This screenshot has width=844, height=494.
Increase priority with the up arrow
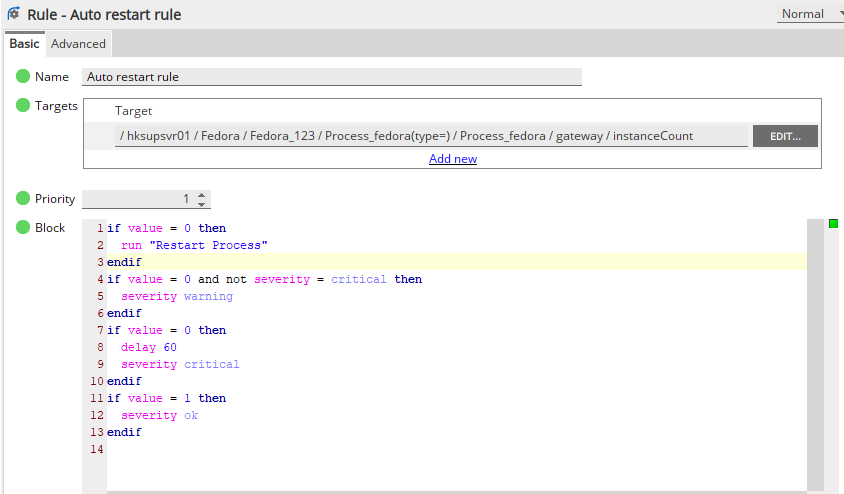tap(201, 195)
